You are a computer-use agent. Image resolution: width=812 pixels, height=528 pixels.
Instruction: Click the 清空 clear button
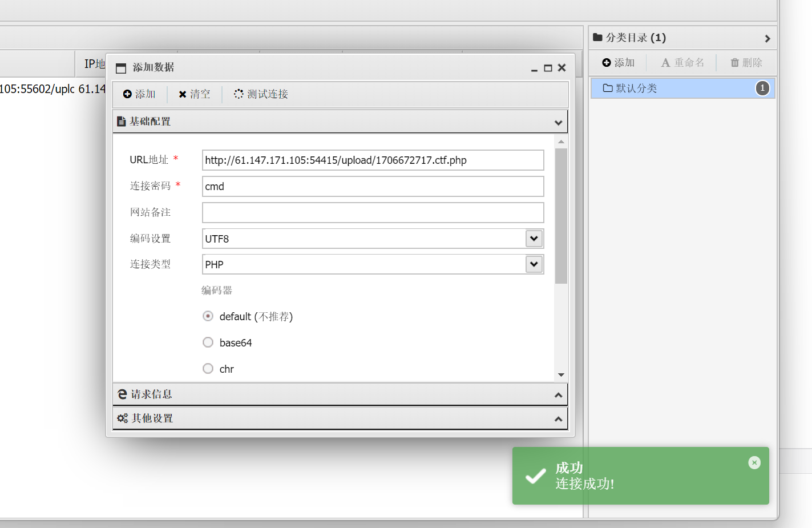click(194, 94)
